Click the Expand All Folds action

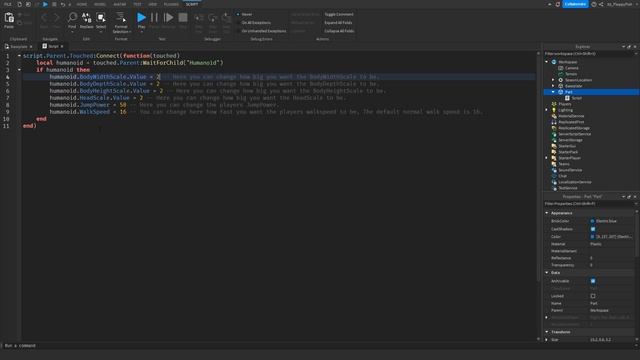338,23
